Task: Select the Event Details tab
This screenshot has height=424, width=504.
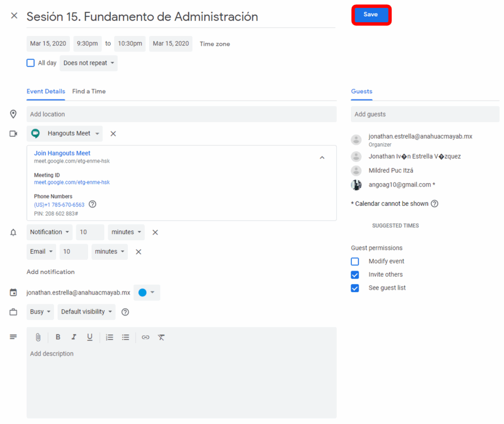Action: 46,91
